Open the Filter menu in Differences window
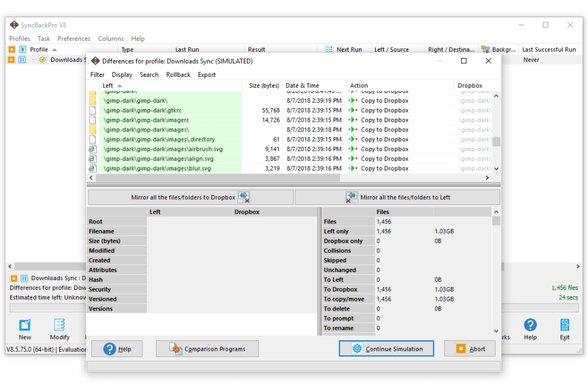This screenshot has height=392, width=588. point(98,75)
